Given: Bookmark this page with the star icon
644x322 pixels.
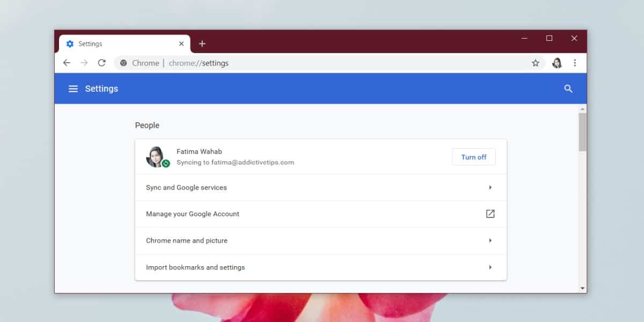Looking at the screenshot, I should (536, 63).
